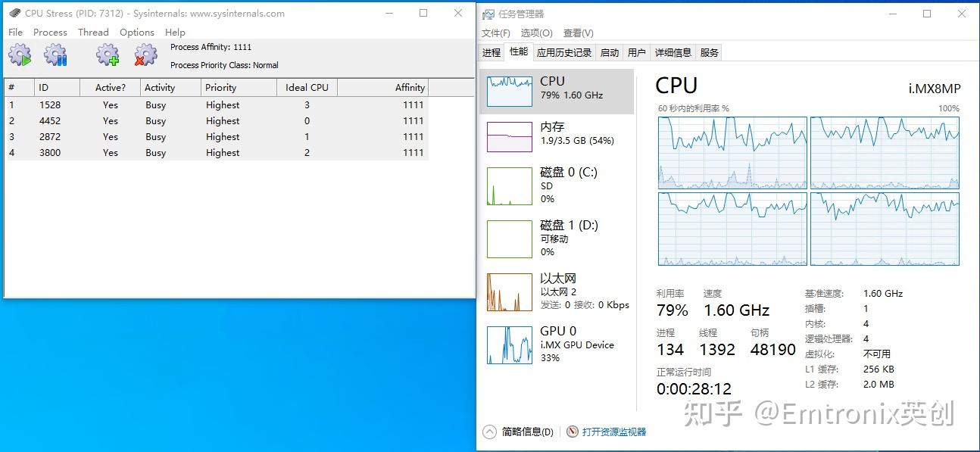The height and width of the screenshot is (452, 980).
Task: Toggle the Active state of thread 3800
Action: coord(110,152)
